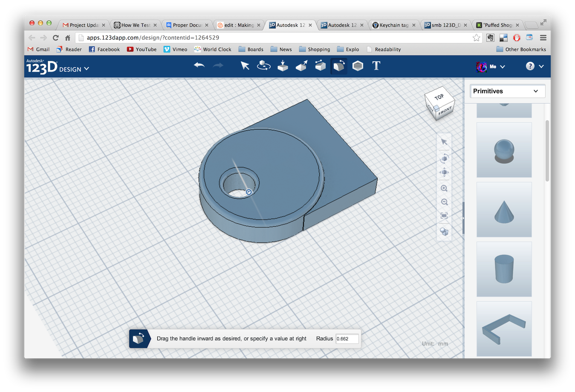575x392 pixels.
Task: Open the visual style materials icon
Action: click(444, 232)
